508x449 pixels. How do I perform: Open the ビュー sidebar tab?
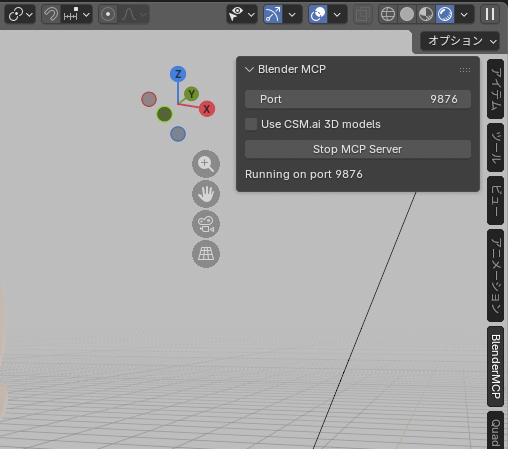[495, 201]
